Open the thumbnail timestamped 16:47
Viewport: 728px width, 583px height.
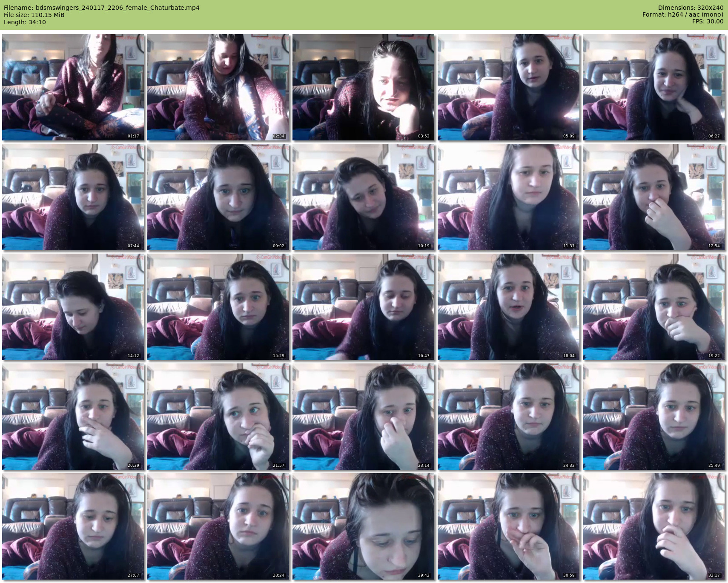(x=364, y=307)
